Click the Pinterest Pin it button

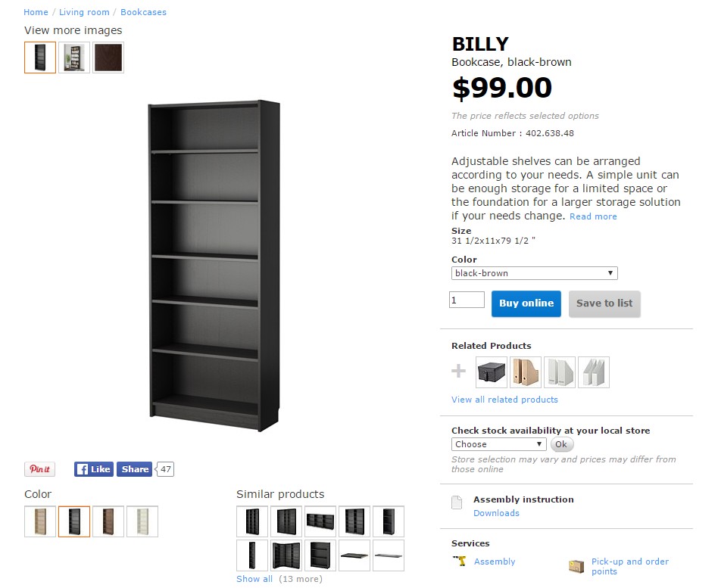pos(39,469)
